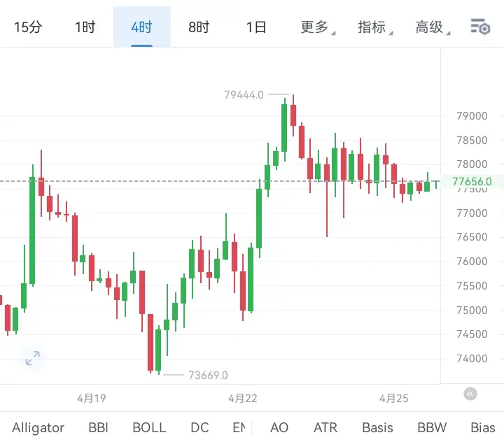Enable the DC indicator
Screen dimensions: 504x442
pos(199,428)
